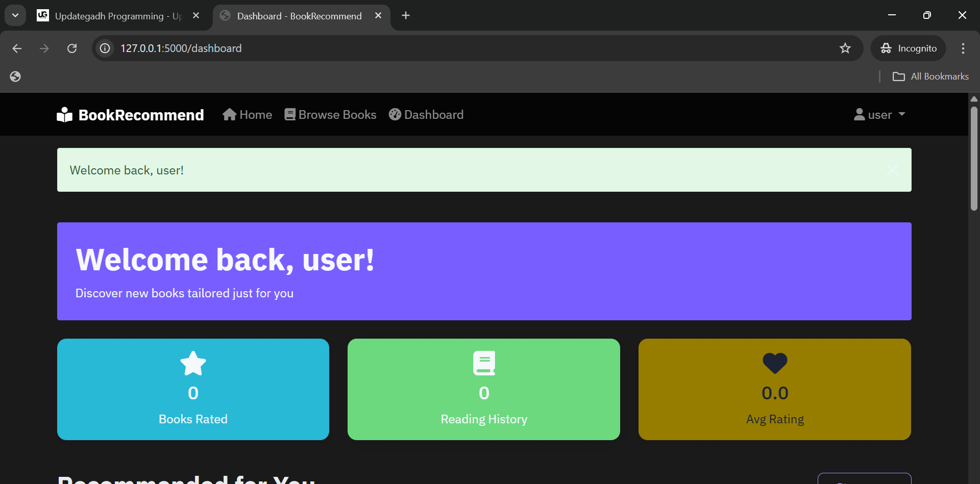Image resolution: width=980 pixels, height=484 pixels.
Task: Click the book icon on Reading History card
Action: pos(484,363)
